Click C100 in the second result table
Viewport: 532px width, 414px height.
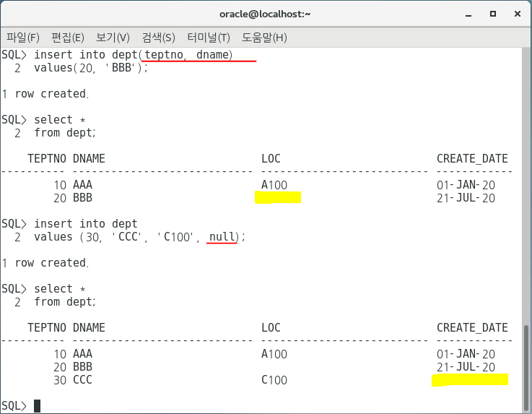point(274,380)
